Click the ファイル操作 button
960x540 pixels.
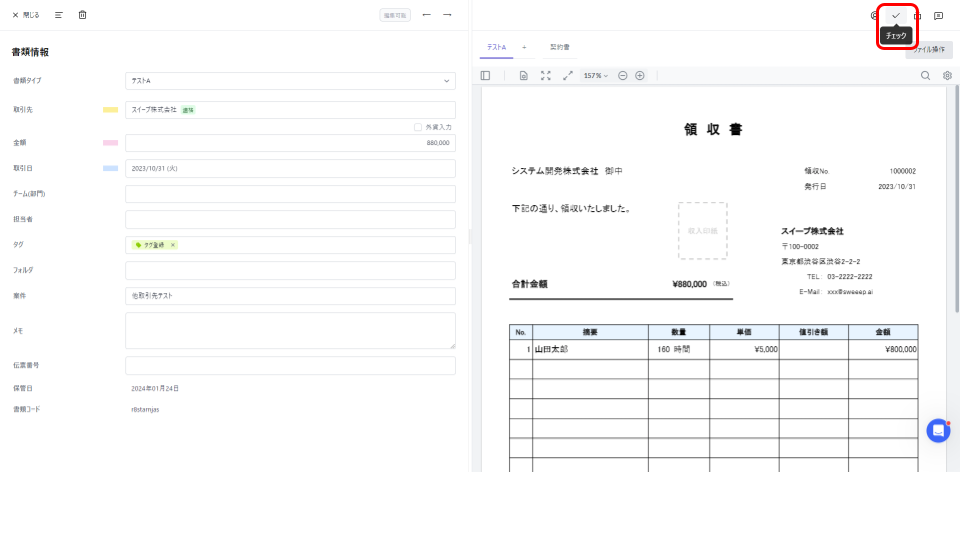(929, 50)
